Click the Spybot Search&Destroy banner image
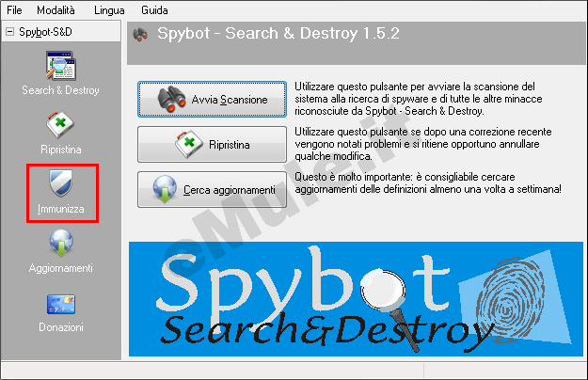588x380 pixels. coord(356,299)
